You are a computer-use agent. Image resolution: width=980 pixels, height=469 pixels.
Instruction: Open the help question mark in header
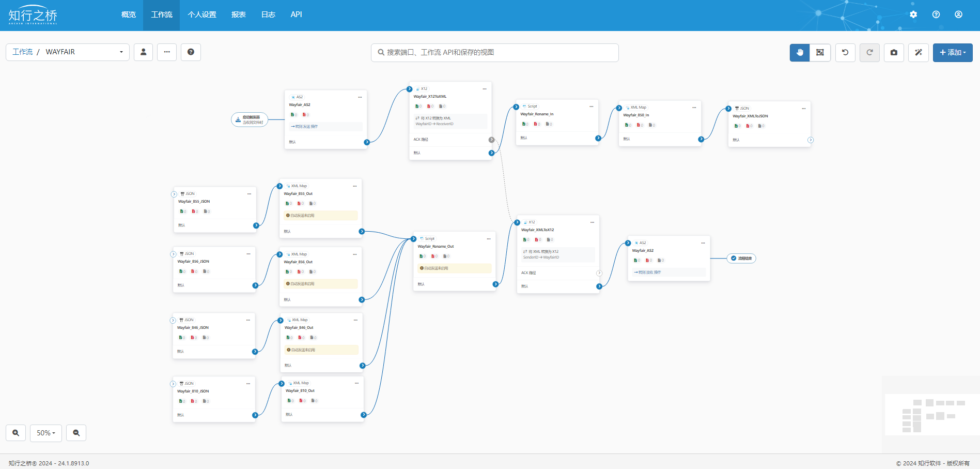[936, 14]
